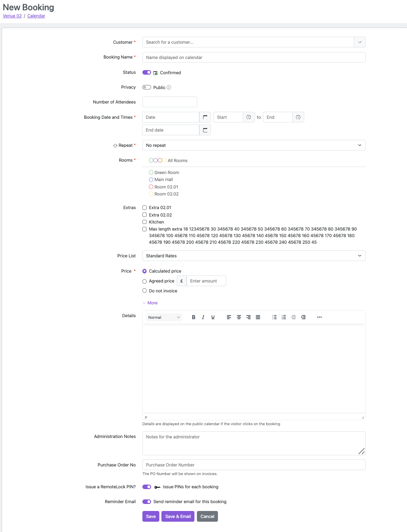Click the Save & Email button
This screenshot has height=532, width=407.
(x=178, y=516)
